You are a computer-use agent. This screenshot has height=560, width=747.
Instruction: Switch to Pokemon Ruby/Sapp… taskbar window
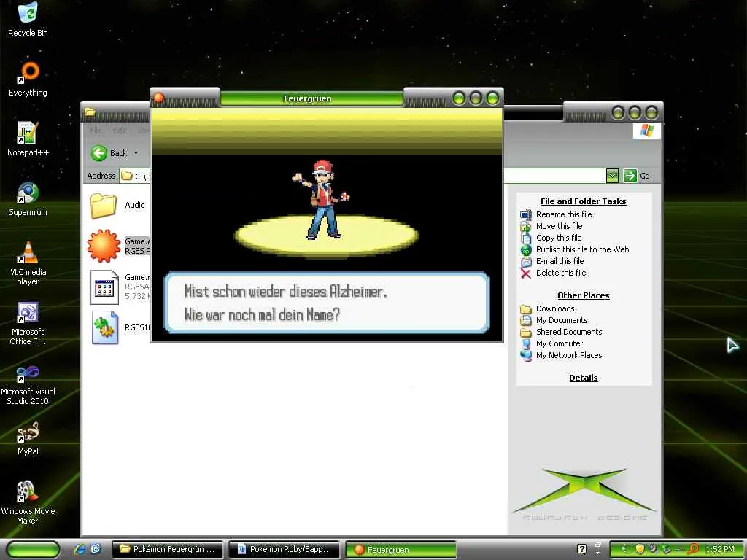(x=285, y=549)
